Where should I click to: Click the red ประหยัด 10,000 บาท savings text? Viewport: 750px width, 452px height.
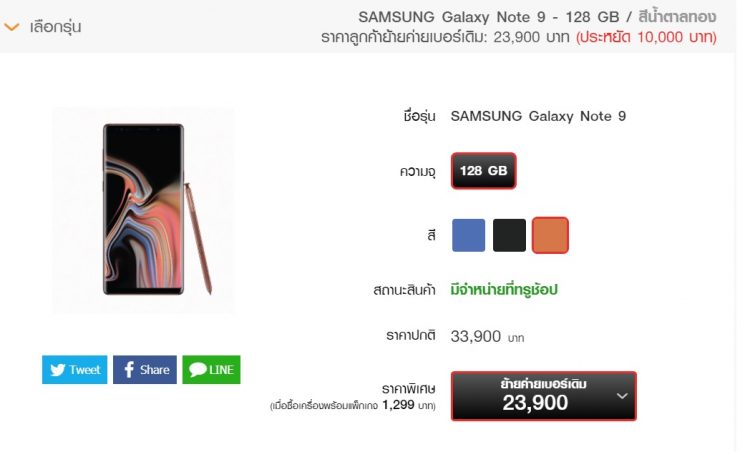coord(646,37)
